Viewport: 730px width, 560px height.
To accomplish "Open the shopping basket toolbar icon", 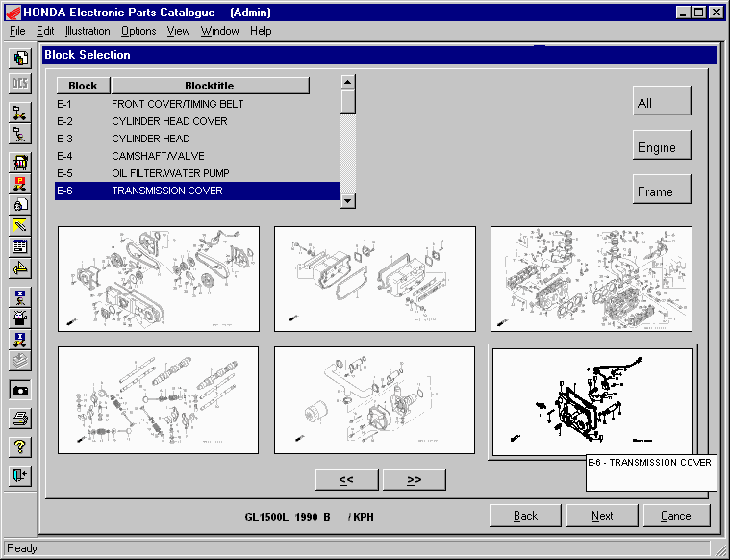I will (x=20, y=162).
